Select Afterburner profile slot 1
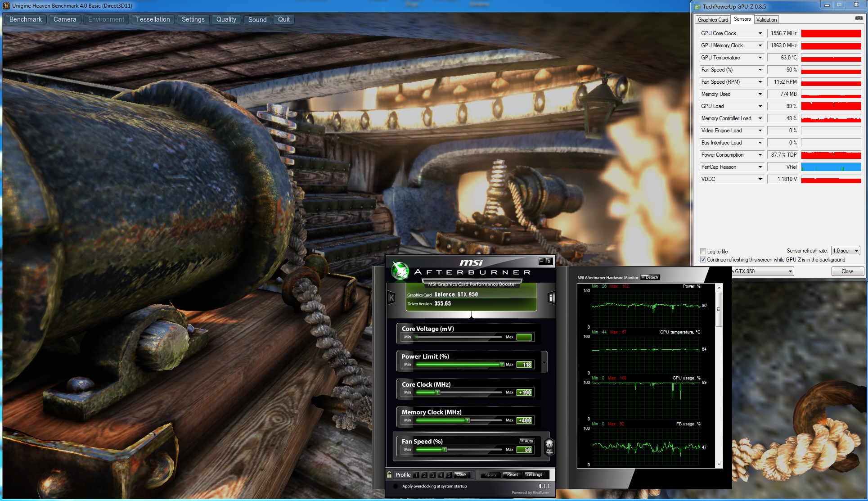This screenshot has width=868, height=501. [416, 475]
